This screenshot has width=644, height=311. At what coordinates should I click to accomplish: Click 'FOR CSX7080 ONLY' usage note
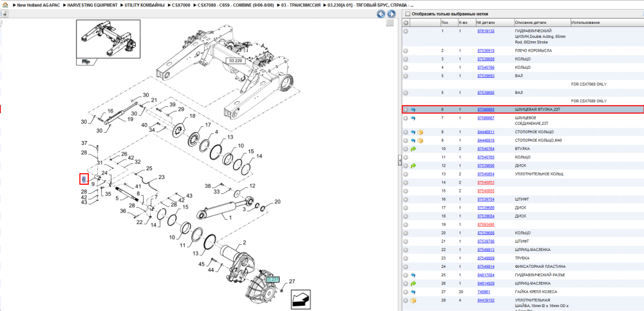589,101
